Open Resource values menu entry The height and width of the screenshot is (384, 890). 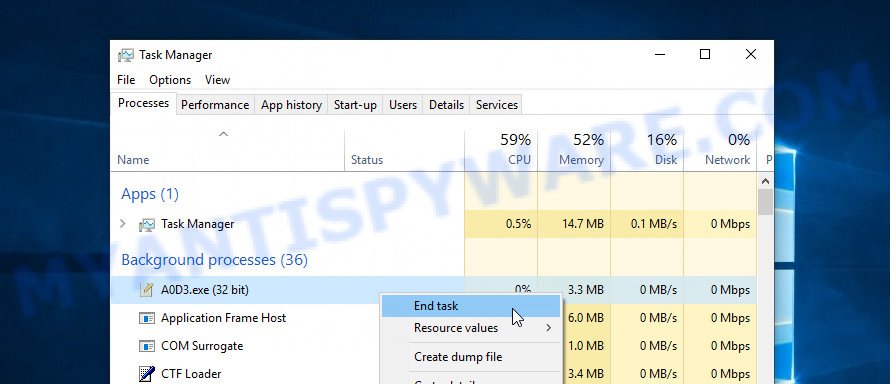tap(471, 328)
